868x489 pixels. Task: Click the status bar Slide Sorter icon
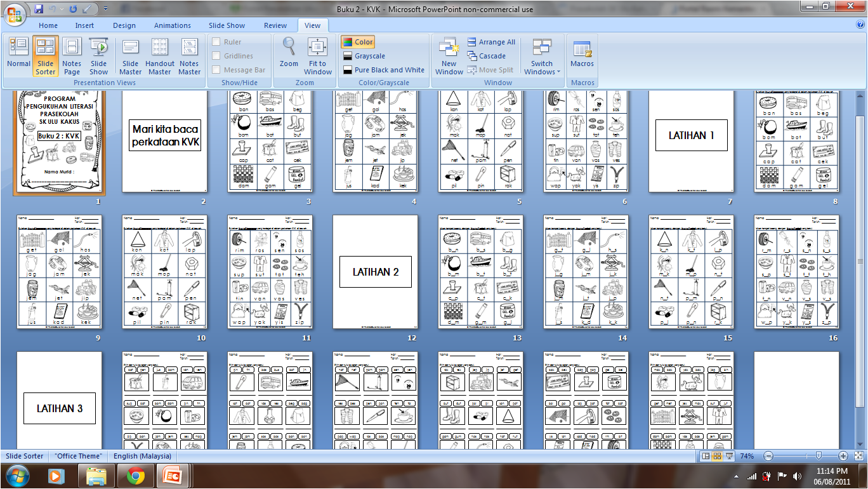(718, 456)
